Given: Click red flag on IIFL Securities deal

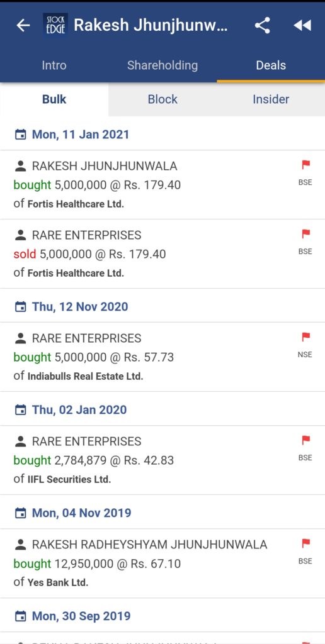Looking at the screenshot, I should (x=305, y=440).
